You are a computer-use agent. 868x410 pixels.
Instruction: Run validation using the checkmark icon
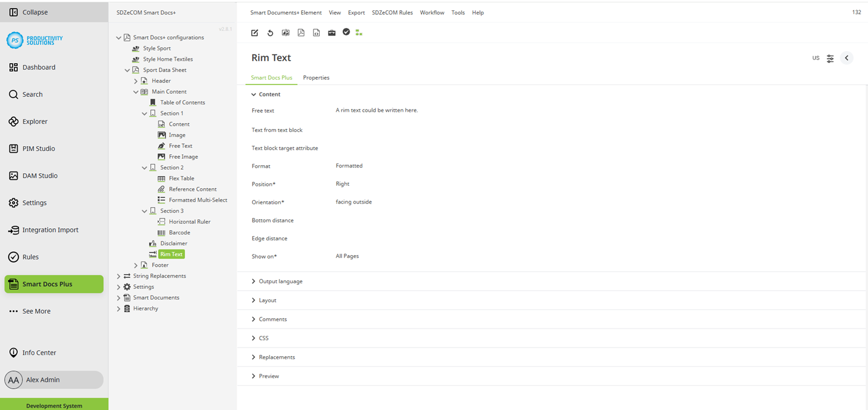pyautogui.click(x=346, y=33)
